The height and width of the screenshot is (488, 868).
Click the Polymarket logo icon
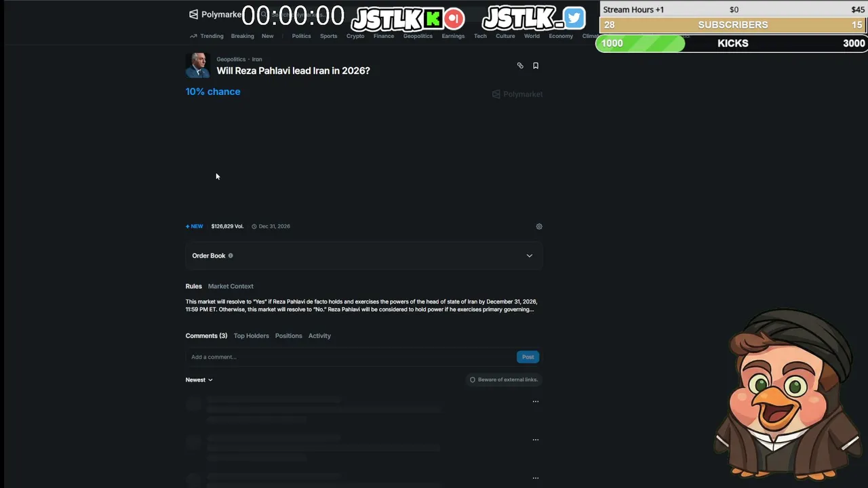tap(193, 14)
